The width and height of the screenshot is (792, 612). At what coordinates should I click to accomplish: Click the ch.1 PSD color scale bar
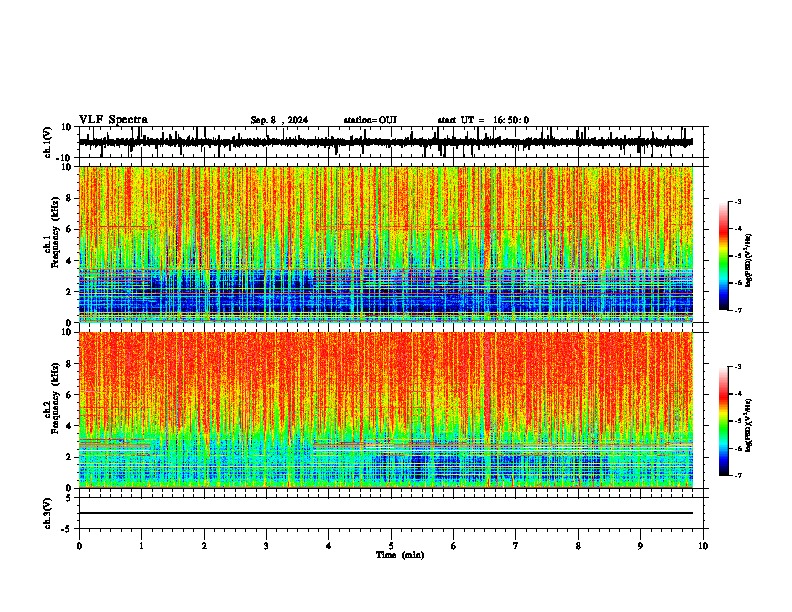(724, 256)
